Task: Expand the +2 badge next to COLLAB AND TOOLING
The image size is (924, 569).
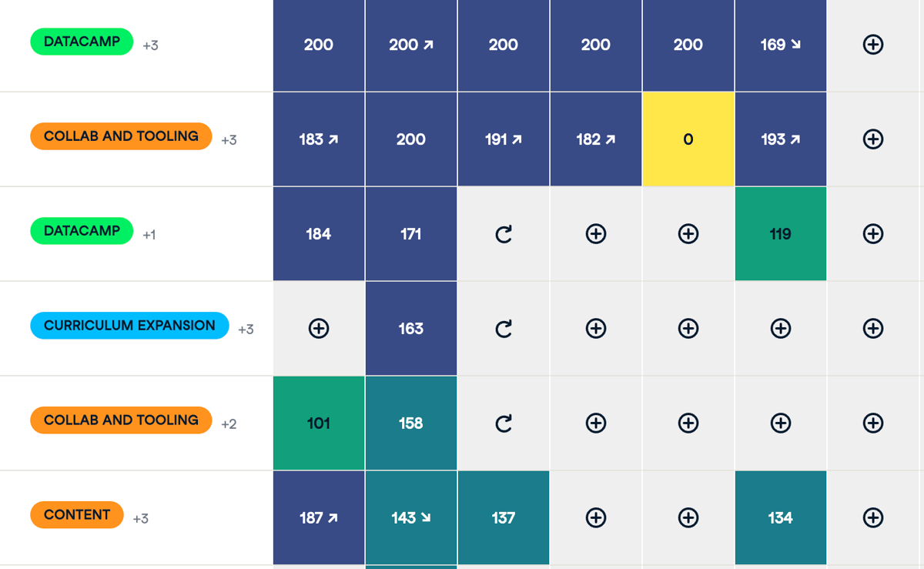Action: pyautogui.click(x=229, y=423)
